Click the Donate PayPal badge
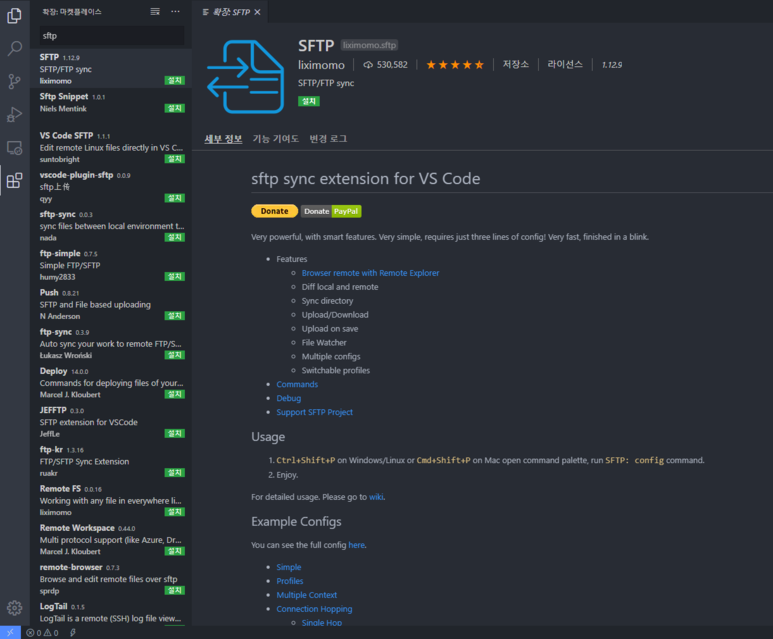 coord(331,211)
